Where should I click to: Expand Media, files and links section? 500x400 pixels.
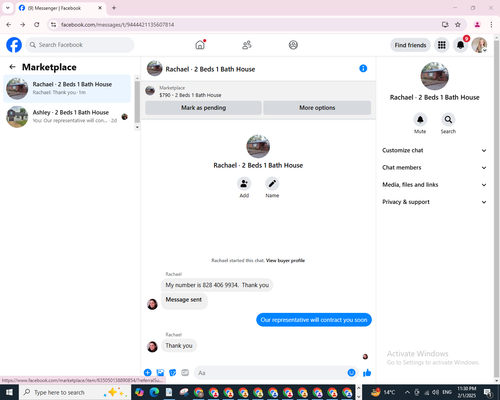(x=434, y=185)
